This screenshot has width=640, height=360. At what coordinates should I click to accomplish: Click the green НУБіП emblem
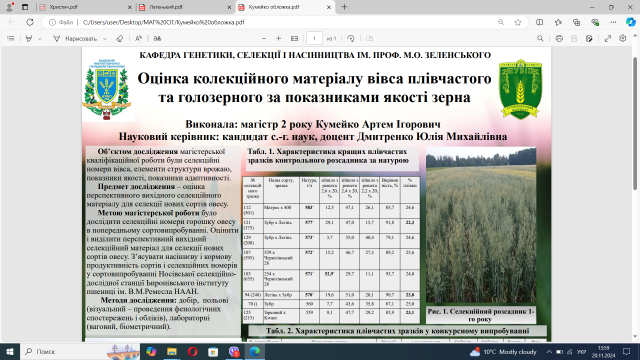pyautogui.click(x=520, y=89)
